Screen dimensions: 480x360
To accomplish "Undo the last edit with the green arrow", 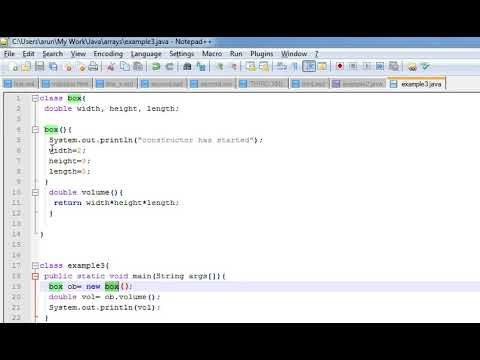I will [156, 67].
